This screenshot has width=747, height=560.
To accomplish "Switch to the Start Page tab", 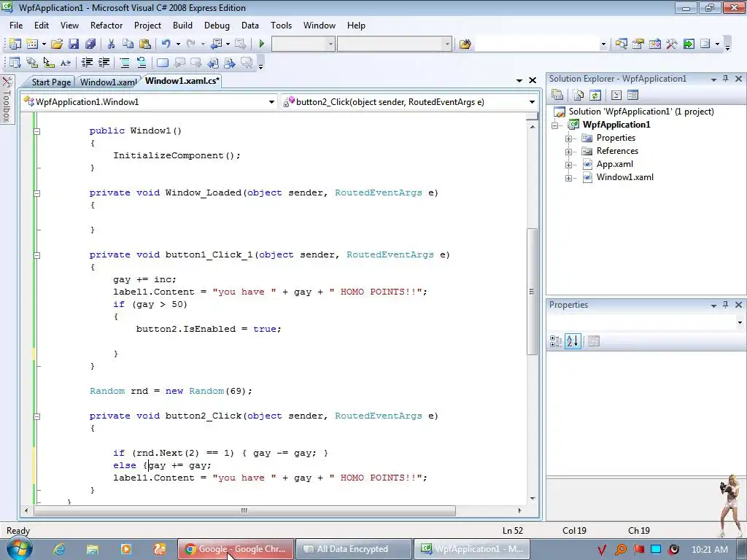I will [51, 82].
